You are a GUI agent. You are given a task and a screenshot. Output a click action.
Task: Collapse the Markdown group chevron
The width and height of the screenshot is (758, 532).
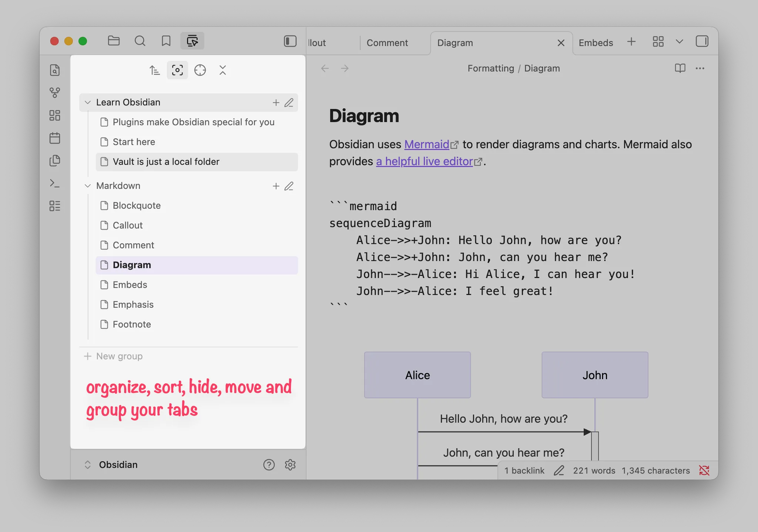[x=88, y=186]
